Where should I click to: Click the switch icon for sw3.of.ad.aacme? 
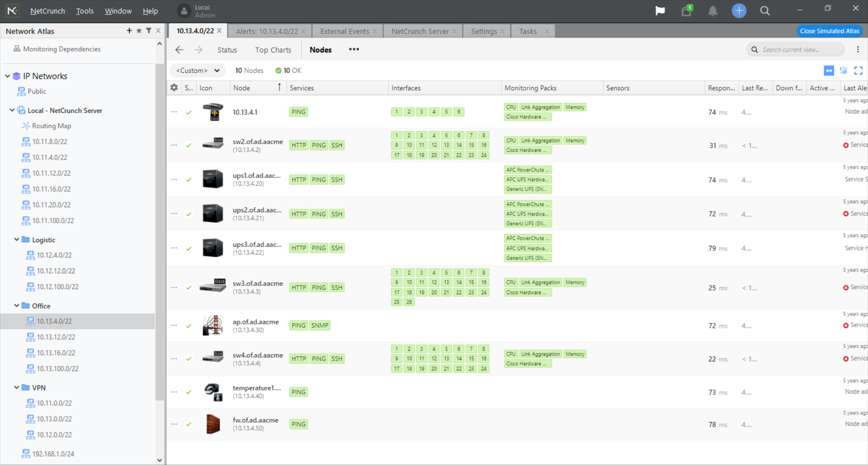coord(213,286)
